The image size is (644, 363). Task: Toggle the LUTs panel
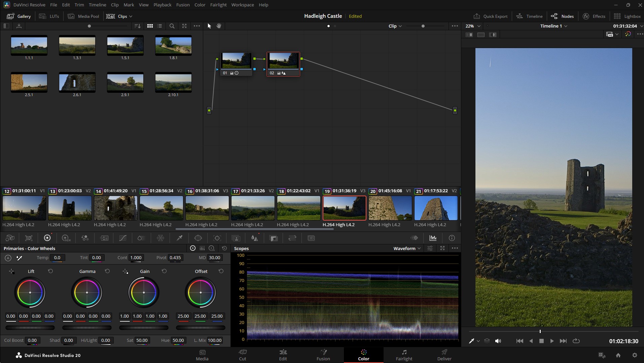(x=49, y=16)
